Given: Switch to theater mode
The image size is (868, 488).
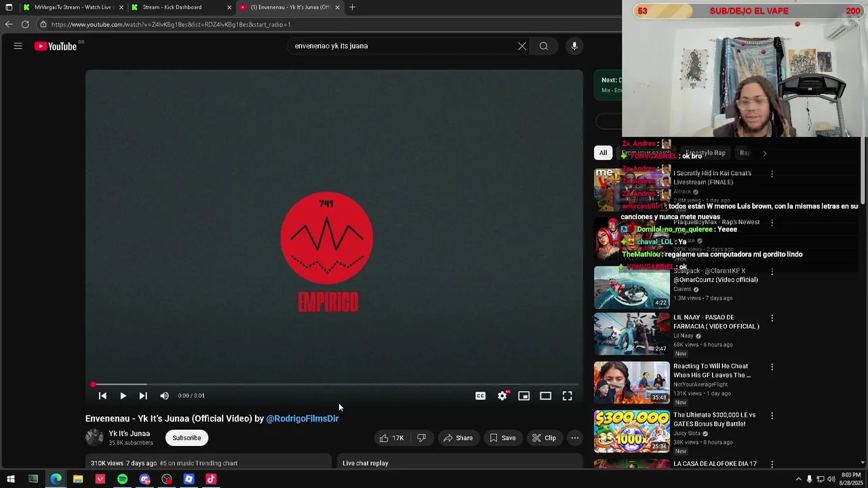Looking at the screenshot, I should (545, 396).
